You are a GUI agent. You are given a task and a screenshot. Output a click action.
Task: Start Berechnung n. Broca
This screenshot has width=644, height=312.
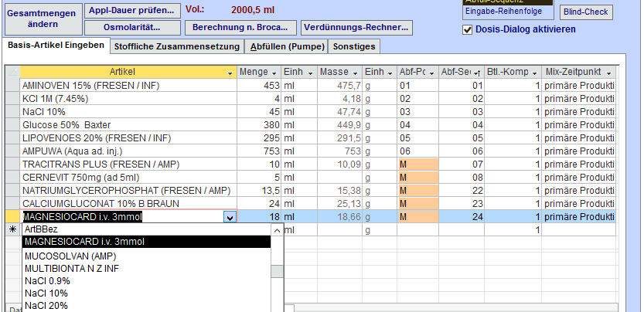240,28
